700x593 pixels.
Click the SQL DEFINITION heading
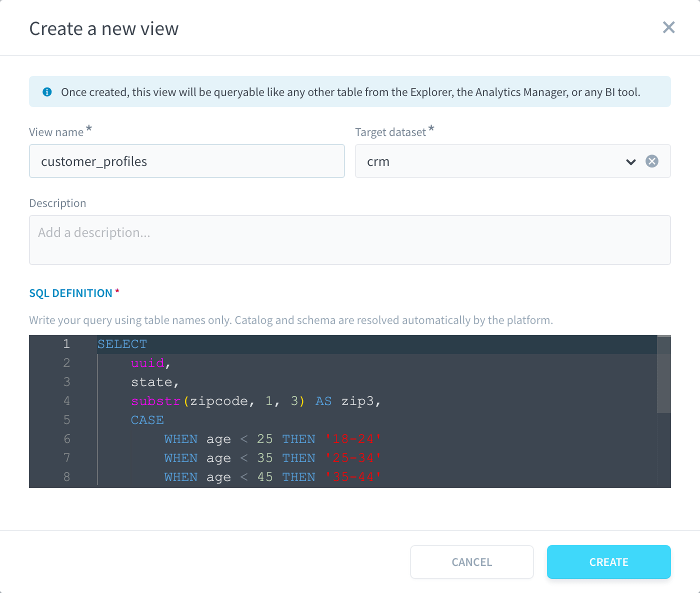pos(70,293)
